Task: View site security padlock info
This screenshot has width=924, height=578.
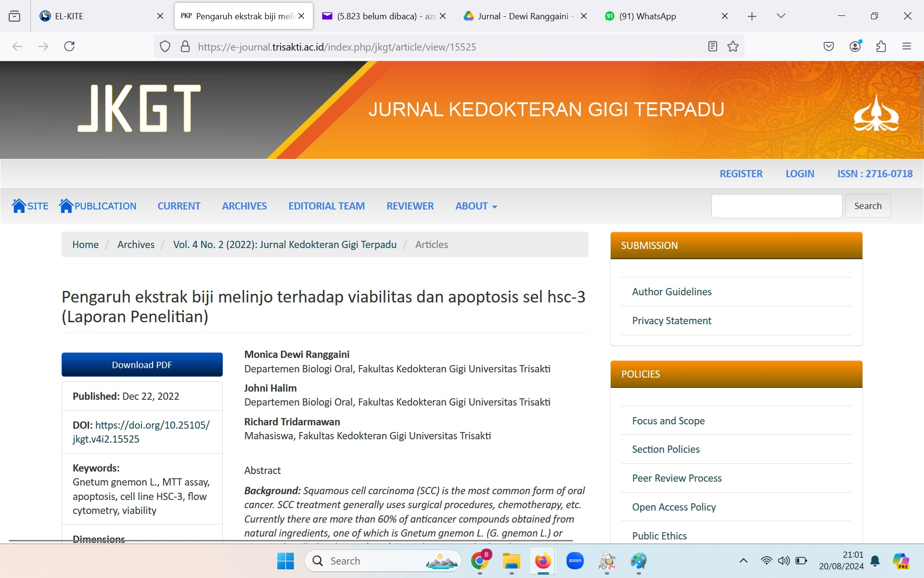Action: (185, 47)
